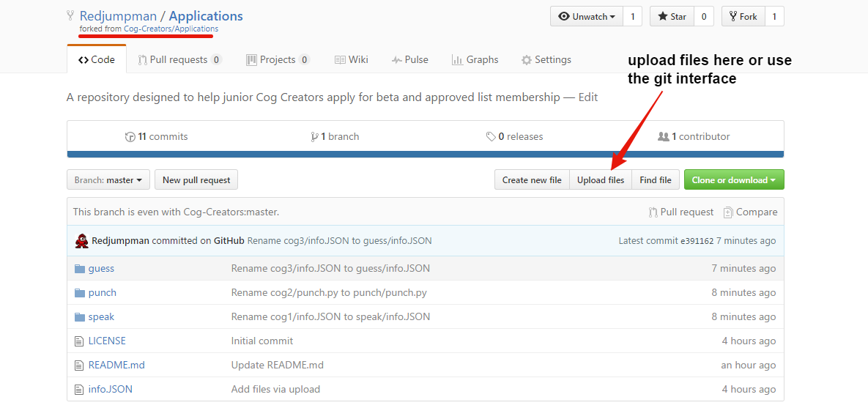Open the Branch: master dropdown

tap(108, 180)
